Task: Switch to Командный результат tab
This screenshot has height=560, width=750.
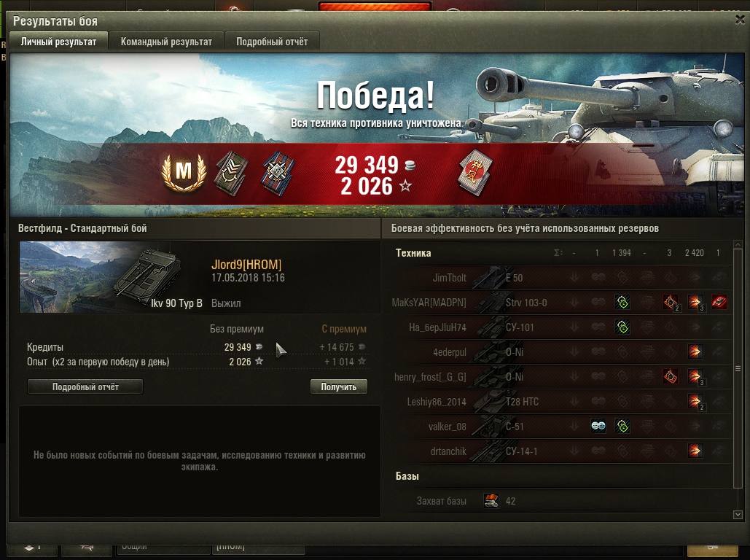Action: coord(166,42)
